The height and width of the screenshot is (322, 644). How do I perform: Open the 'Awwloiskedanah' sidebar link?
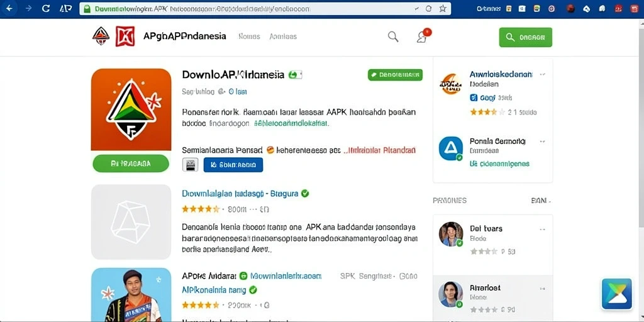pyautogui.click(x=501, y=74)
